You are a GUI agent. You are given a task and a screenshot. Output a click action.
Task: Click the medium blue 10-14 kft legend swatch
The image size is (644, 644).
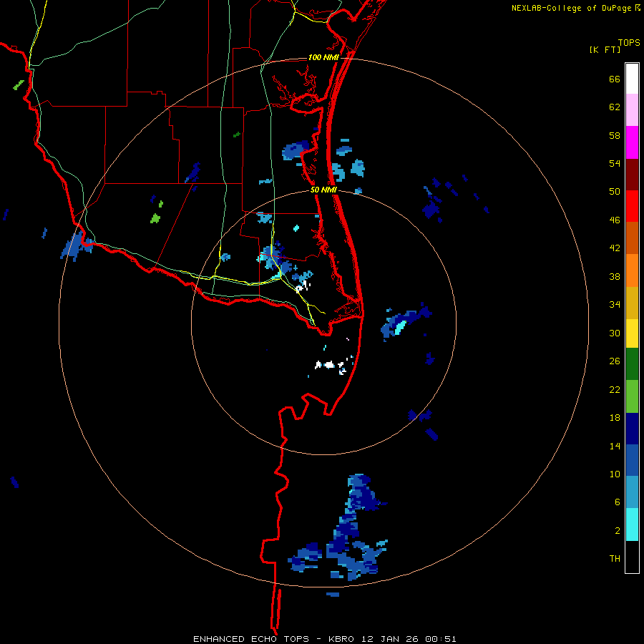[x=632, y=460]
